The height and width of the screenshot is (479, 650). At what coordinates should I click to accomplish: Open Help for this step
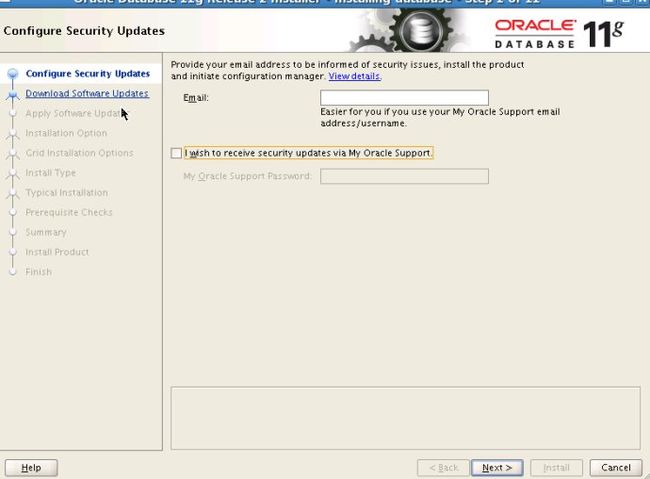pyautogui.click(x=31, y=468)
